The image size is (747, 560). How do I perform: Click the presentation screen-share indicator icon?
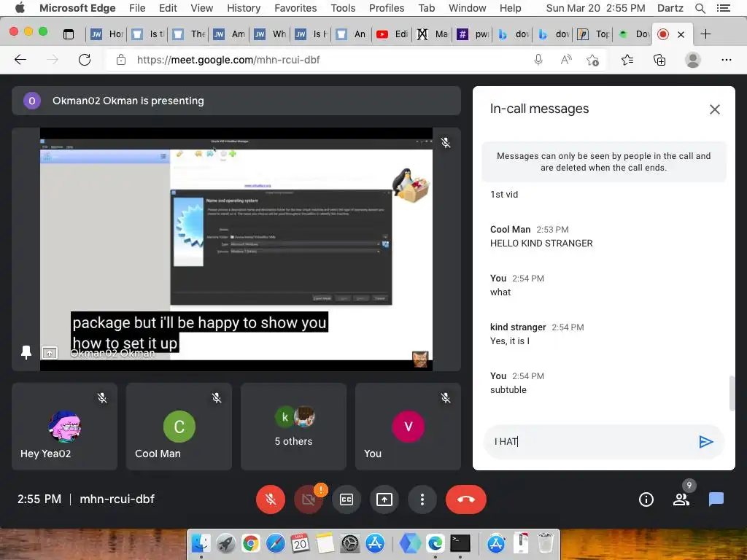[x=50, y=353]
